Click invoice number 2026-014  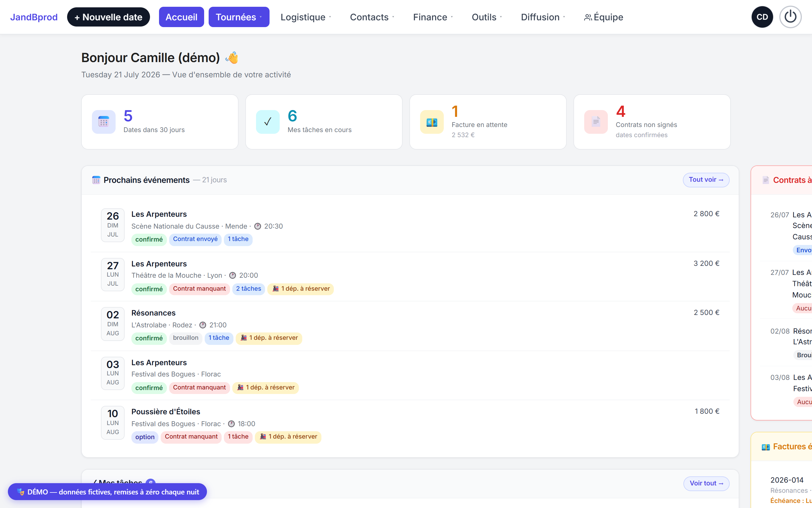787,480
